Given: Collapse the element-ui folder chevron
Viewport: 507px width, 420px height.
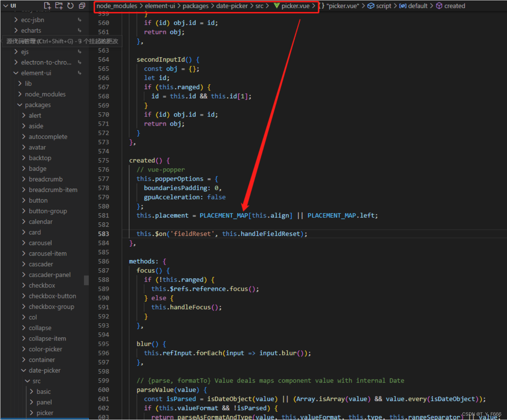Looking at the screenshot, I should pos(16,73).
